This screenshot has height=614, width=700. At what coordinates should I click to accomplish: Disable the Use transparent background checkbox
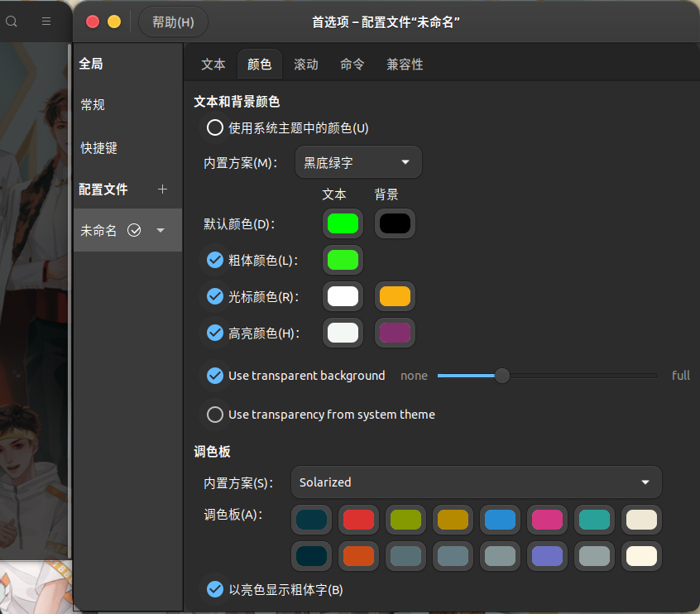[214, 375]
